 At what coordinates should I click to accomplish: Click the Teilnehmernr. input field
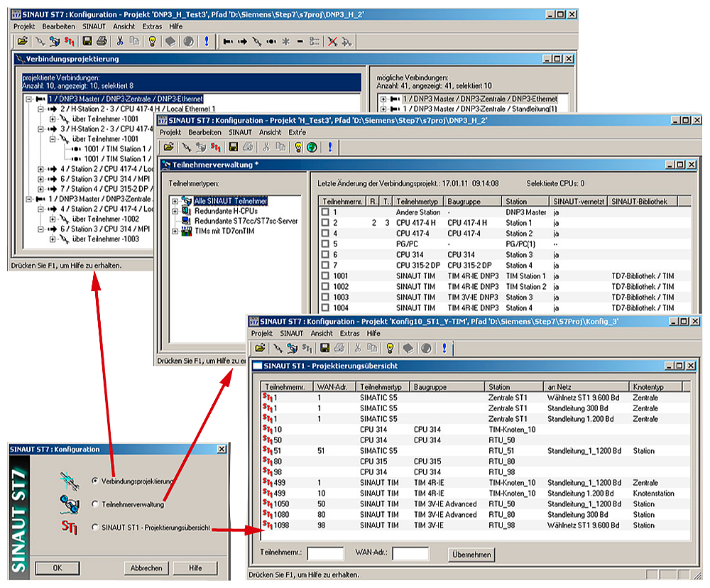tap(325, 553)
